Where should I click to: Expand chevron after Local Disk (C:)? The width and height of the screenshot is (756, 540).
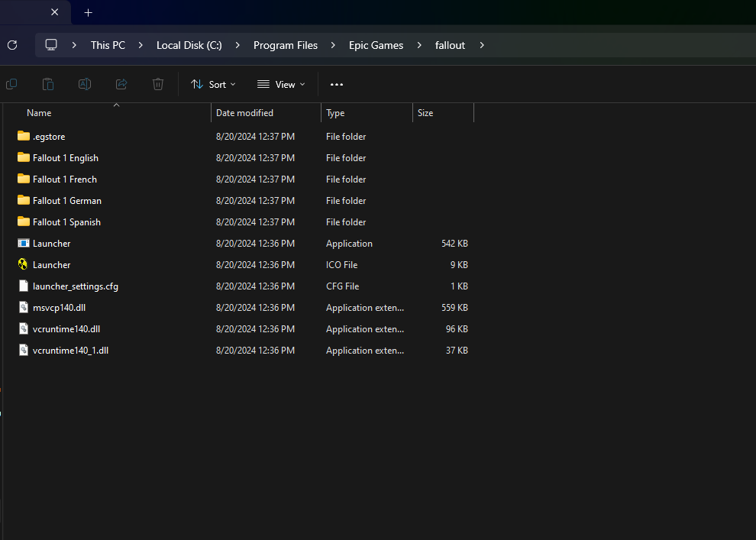(x=237, y=45)
